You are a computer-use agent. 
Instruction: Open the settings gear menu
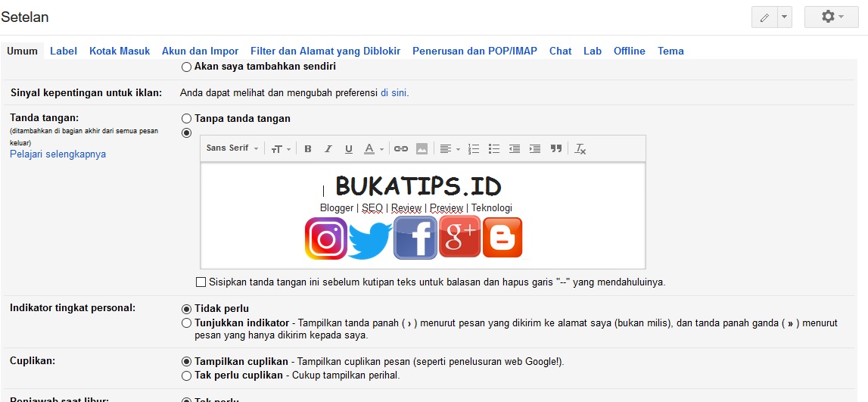(x=832, y=17)
